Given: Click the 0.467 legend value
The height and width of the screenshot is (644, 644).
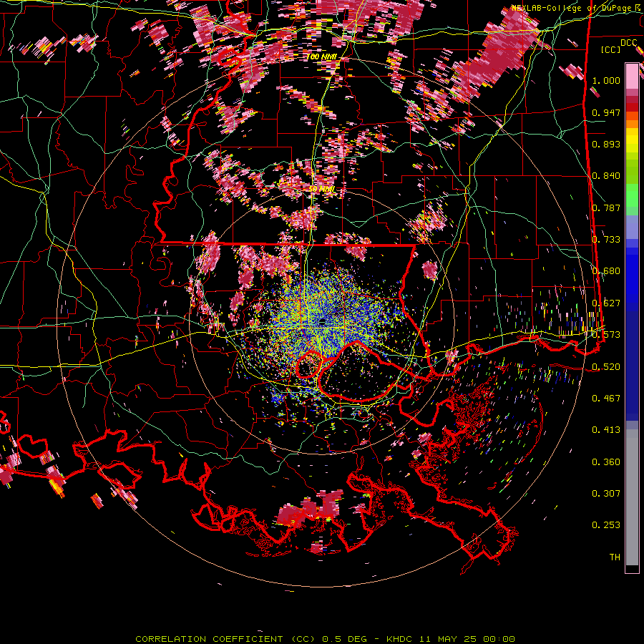Looking at the screenshot, I should tap(606, 398).
